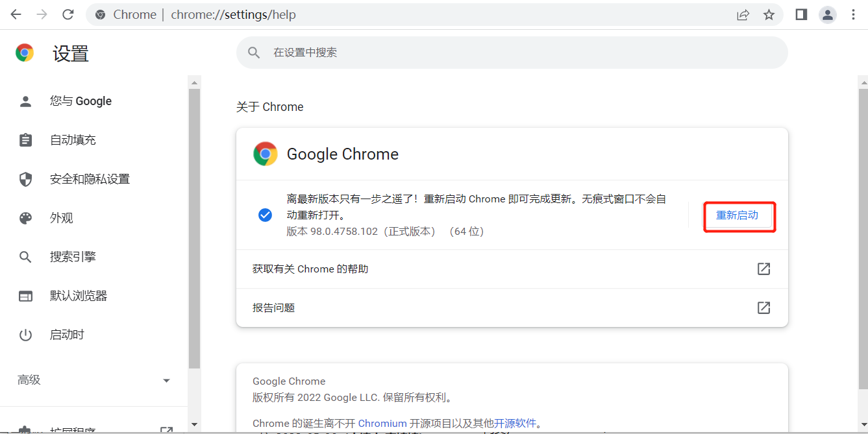Click the shield icon for 安全和隐私设置
This screenshot has width=868, height=434.
(25, 179)
